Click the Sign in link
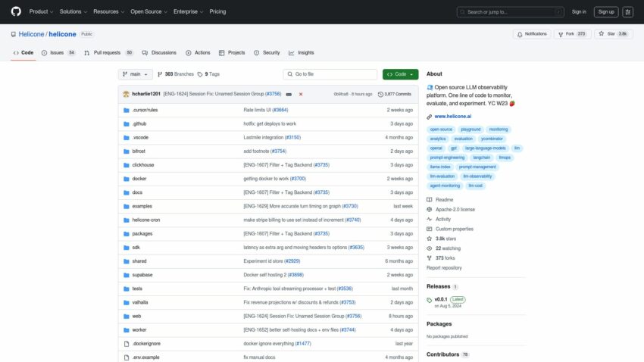The image size is (644, 362). pyautogui.click(x=579, y=12)
